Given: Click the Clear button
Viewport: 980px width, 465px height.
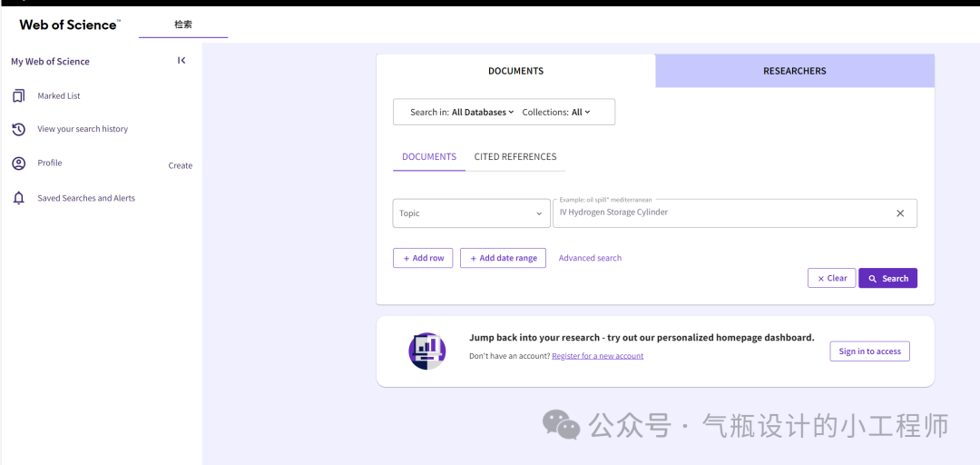Looking at the screenshot, I should click(832, 279).
